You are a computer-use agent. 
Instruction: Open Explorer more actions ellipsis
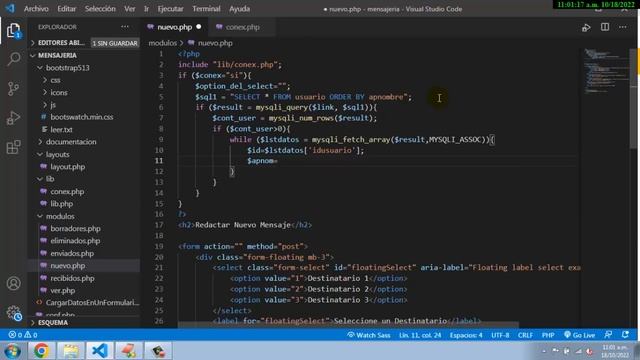125,27
